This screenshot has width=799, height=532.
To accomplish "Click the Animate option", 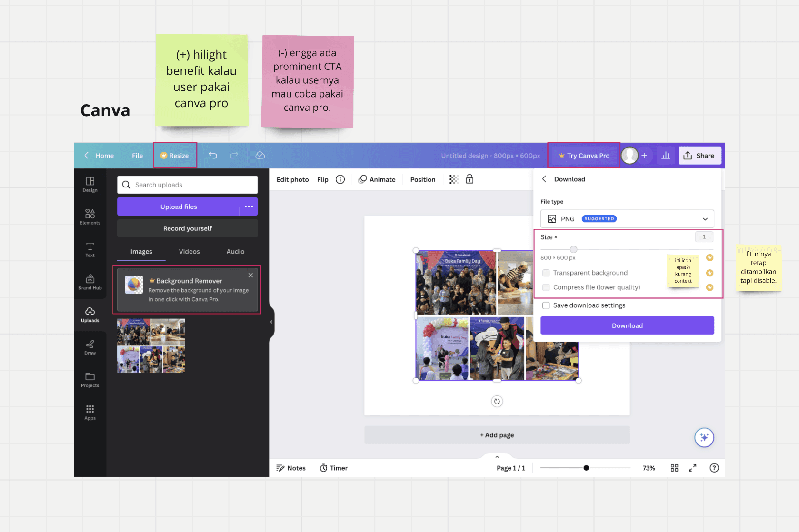I will 377,179.
